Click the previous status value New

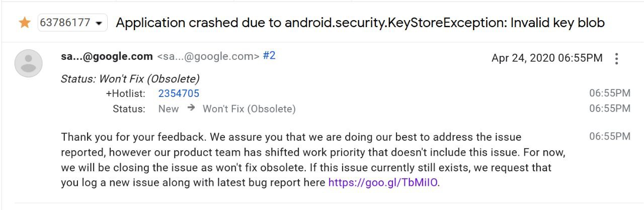point(169,109)
